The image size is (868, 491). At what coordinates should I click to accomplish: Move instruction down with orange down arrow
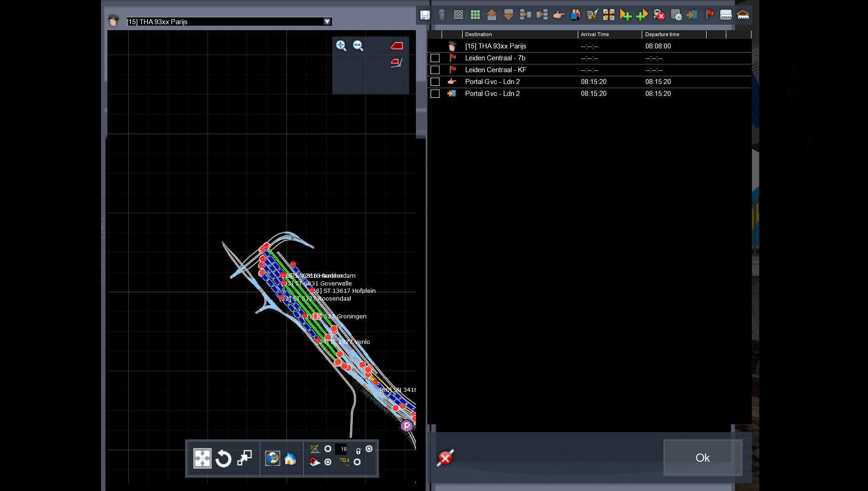click(509, 15)
